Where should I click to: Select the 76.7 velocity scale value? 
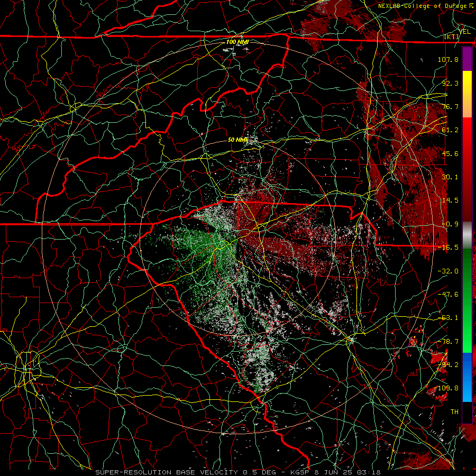pyautogui.click(x=450, y=106)
